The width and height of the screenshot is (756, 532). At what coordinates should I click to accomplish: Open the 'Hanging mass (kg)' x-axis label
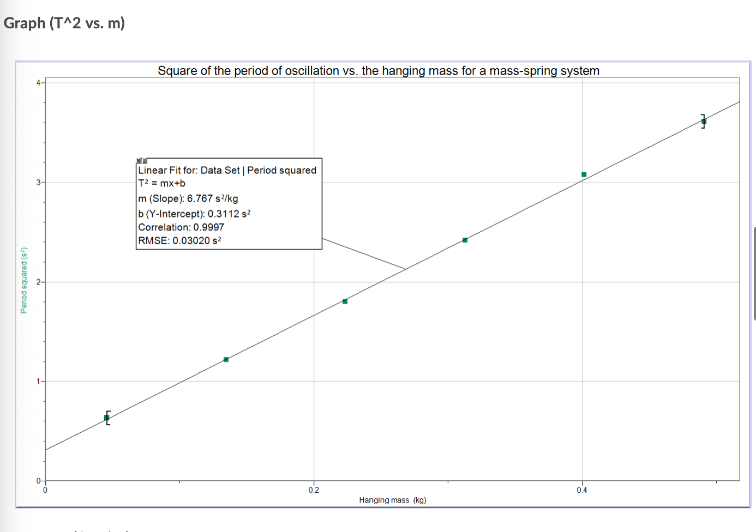pyautogui.click(x=393, y=500)
